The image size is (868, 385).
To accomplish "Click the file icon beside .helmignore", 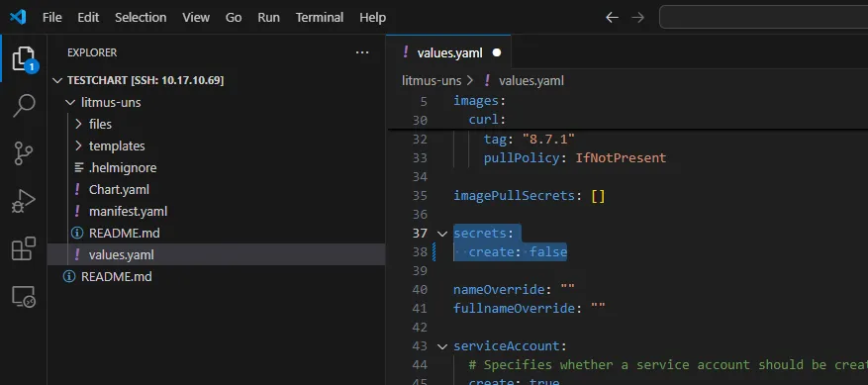I will pos(78,168).
